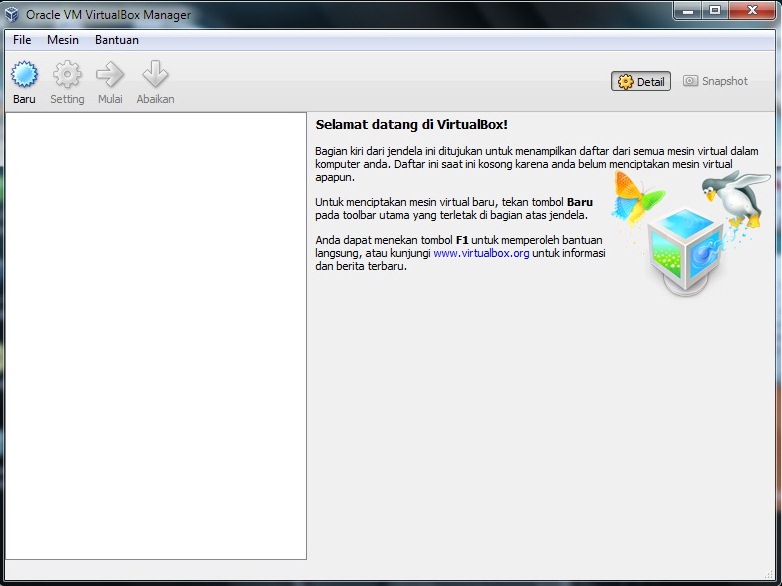Click the Setting gear icon

point(67,75)
